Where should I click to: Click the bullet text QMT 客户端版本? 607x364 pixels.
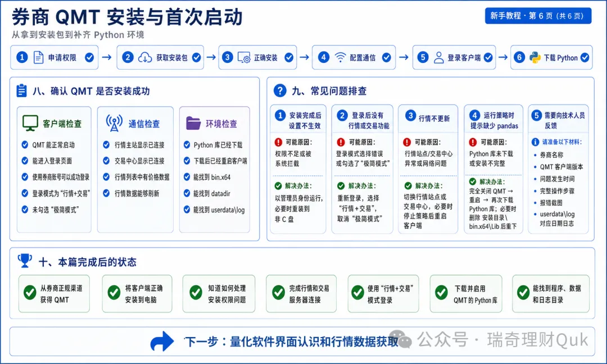561,167
